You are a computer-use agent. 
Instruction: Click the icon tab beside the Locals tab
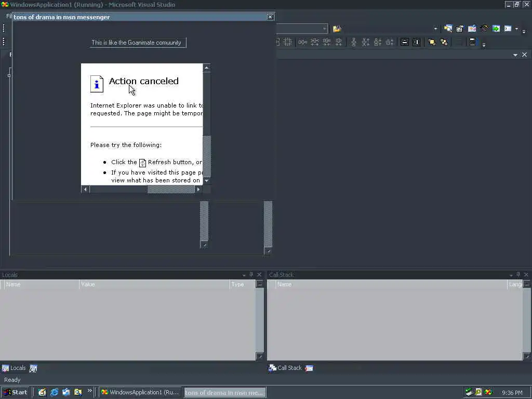point(33,368)
